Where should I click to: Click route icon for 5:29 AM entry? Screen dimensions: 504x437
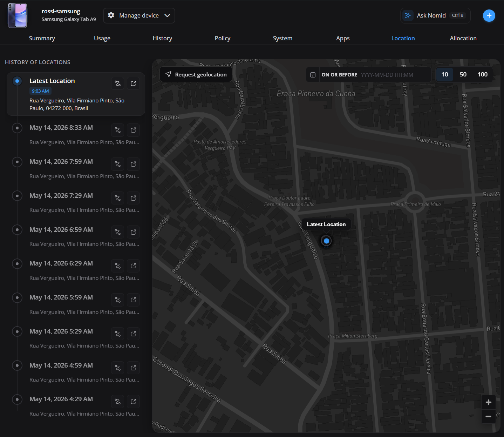click(x=118, y=334)
